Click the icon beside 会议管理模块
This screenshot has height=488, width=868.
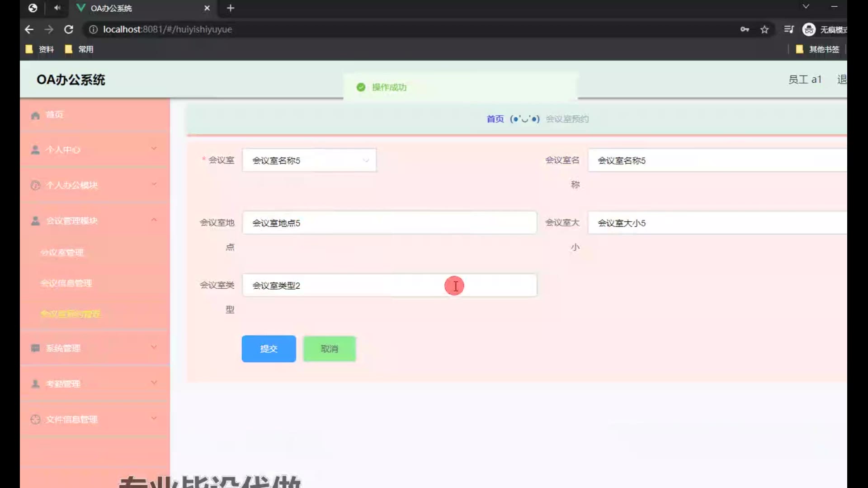pos(35,221)
